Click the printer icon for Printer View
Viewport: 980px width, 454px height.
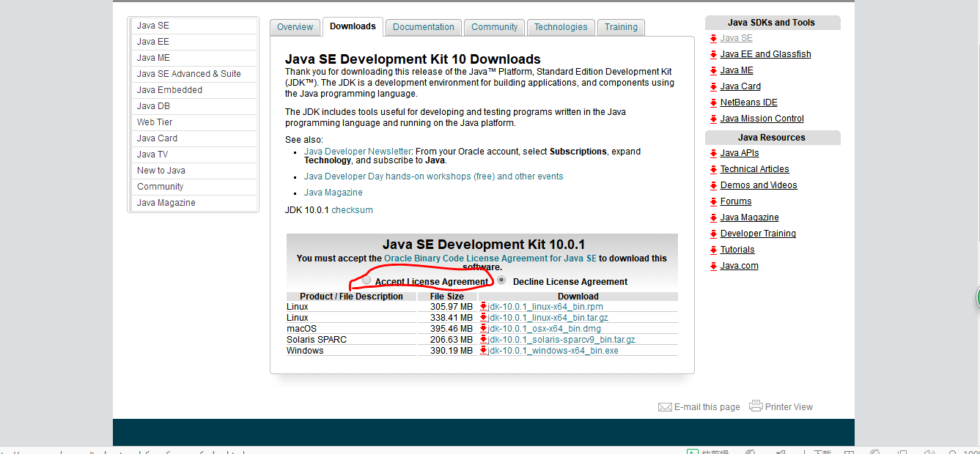[x=756, y=406]
